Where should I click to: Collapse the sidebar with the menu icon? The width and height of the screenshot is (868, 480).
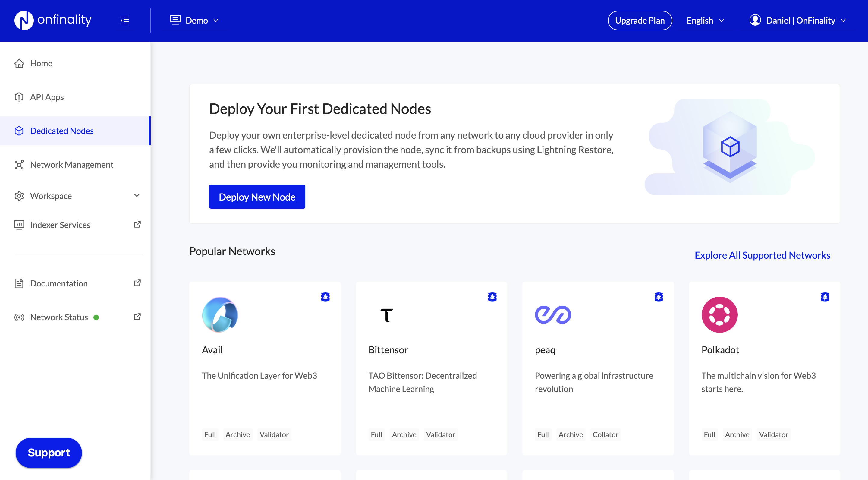(x=125, y=21)
